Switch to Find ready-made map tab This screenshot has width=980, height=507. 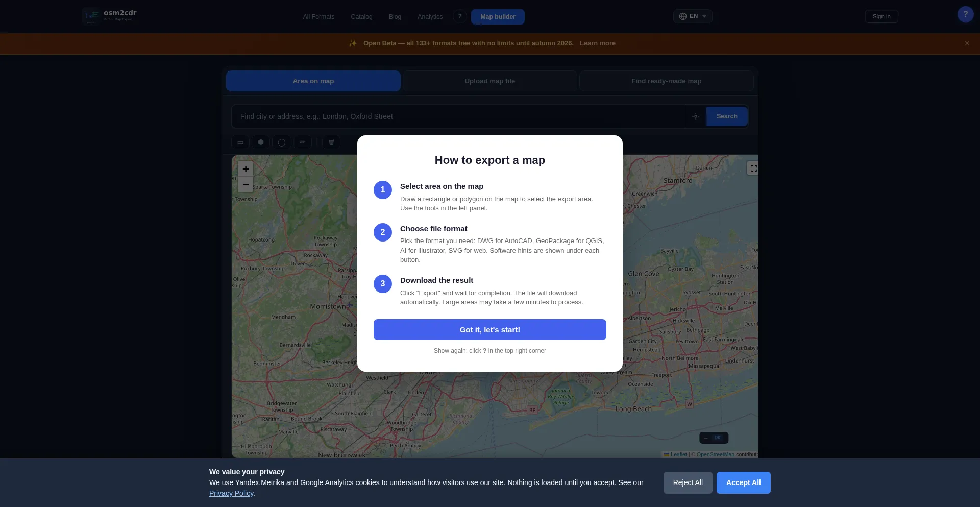[x=666, y=81]
